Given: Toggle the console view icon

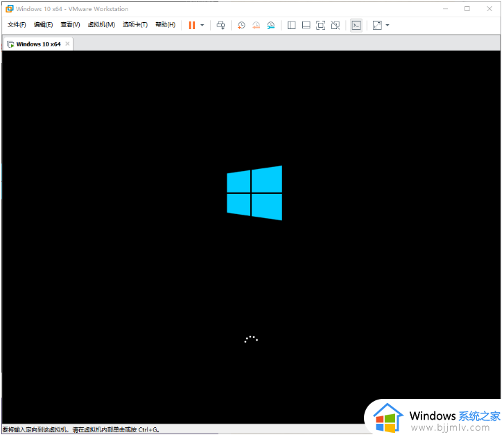Looking at the screenshot, I should pos(356,26).
